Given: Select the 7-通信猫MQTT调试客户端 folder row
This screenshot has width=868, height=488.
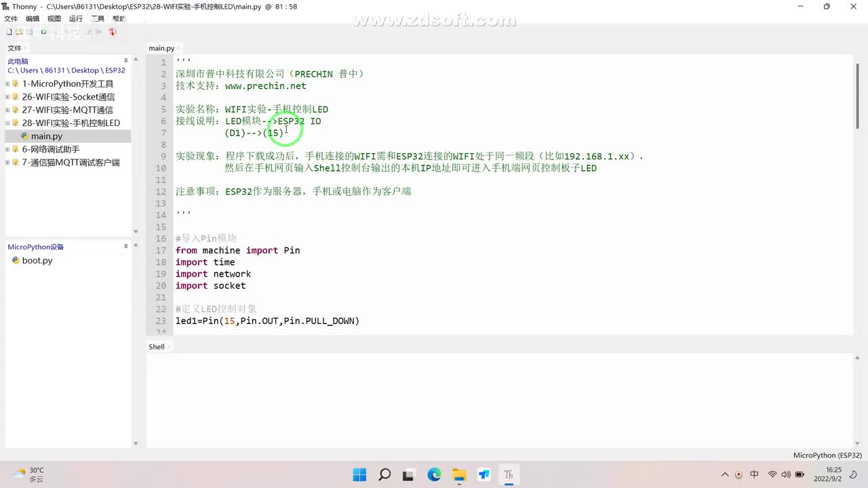Looking at the screenshot, I should coord(68,163).
